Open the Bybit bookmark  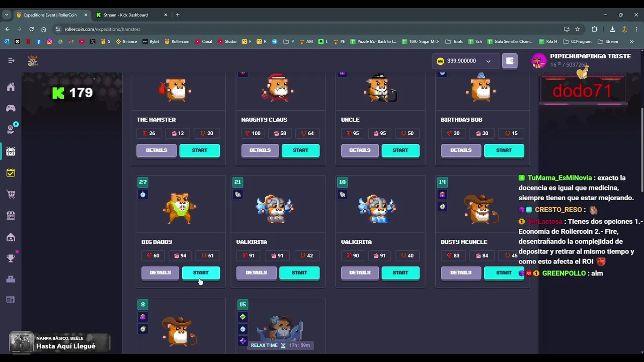(x=151, y=42)
